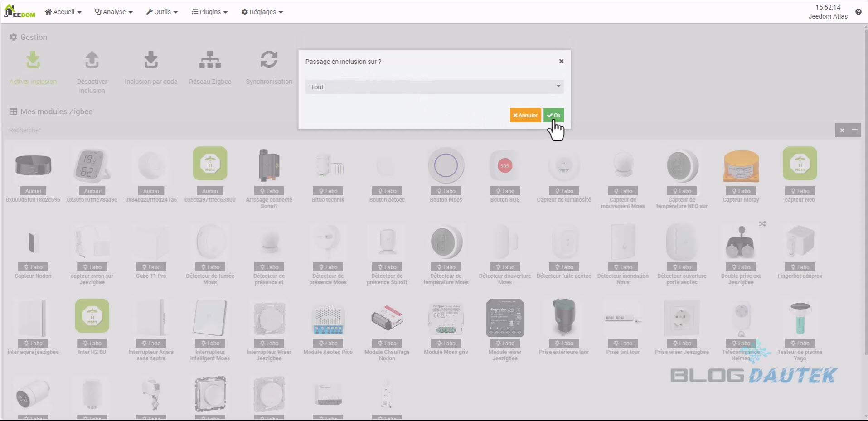Open Inclusion par code icon
Screen dimensions: 868x421
tap(151, 60)
